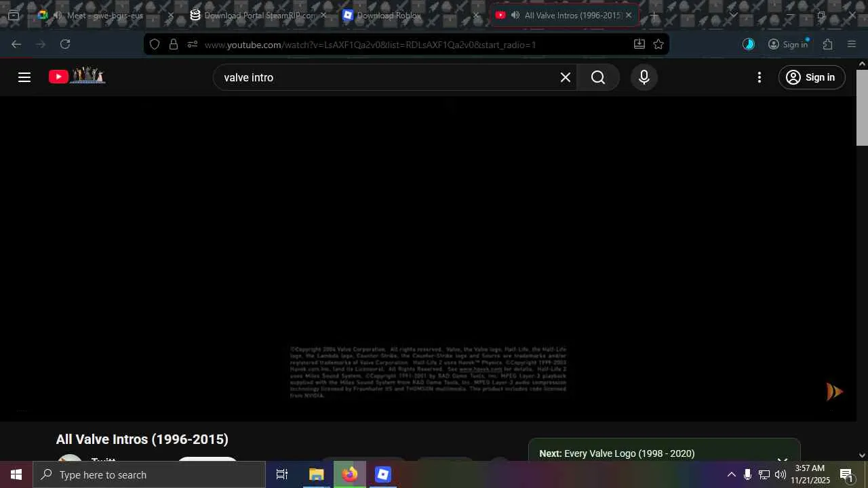Open Windows Task View

point(282,474)
